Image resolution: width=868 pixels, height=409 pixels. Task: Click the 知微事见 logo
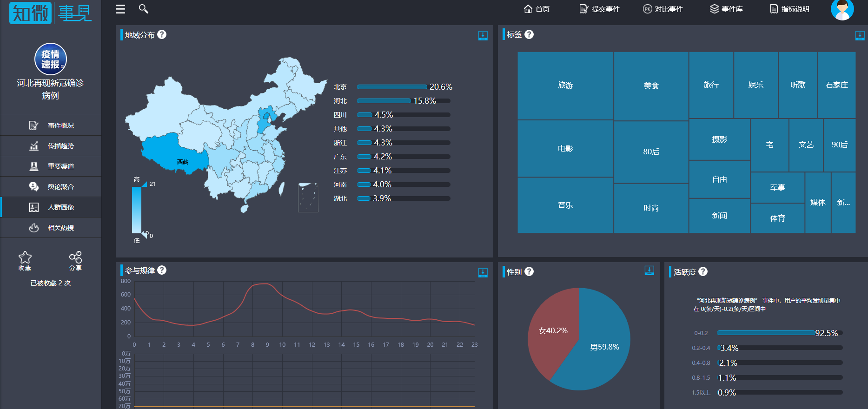click(50, 13)
